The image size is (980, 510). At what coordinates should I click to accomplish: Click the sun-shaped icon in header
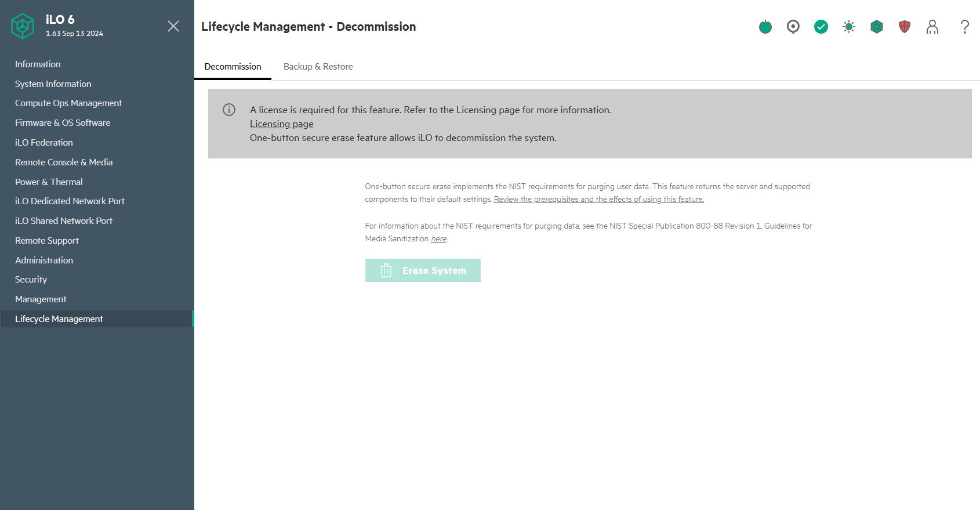[849, 27]
